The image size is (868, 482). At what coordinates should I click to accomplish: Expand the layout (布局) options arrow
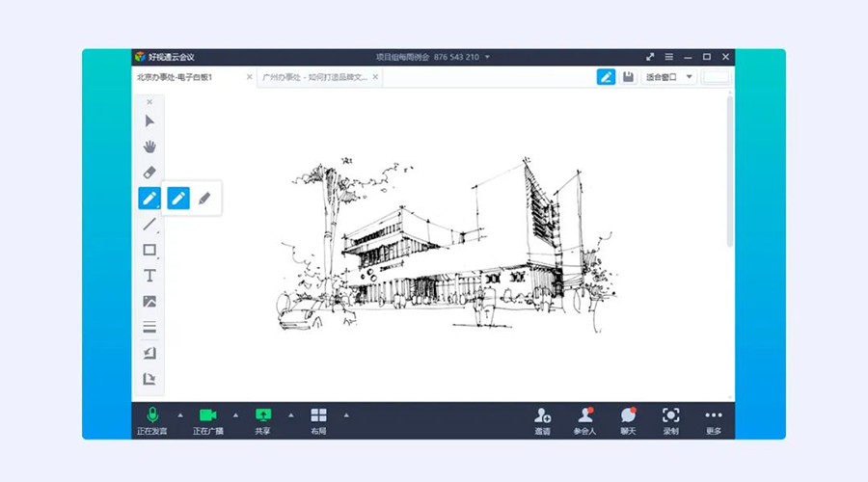pyautogui.click(x=346, y=415)
